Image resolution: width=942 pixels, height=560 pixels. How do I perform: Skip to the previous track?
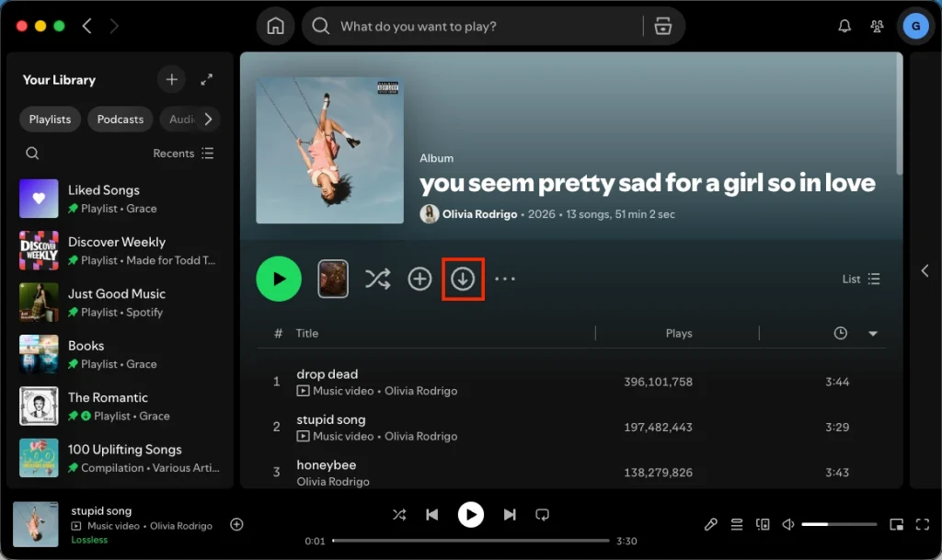pos(432,514)
